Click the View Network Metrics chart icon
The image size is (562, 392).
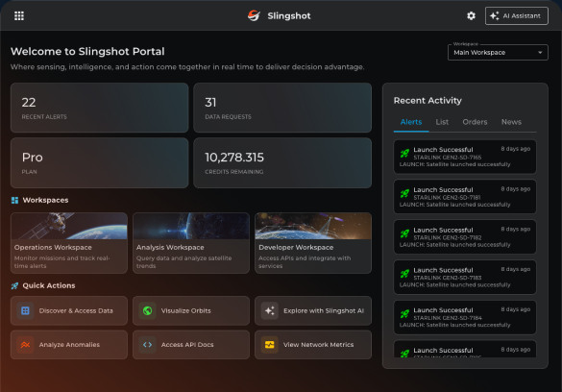pos(270,345)
